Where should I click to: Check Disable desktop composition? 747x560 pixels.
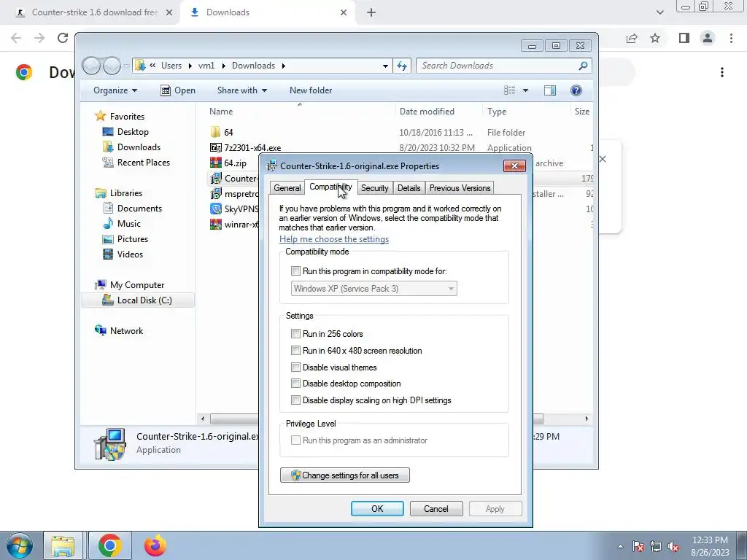[x=295, y=384]
